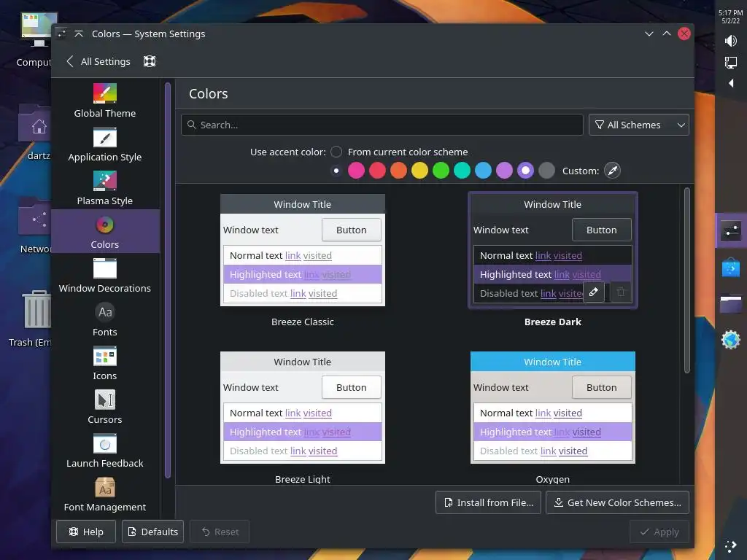
Task: Click the help lifebuoy icon beside All Settings
Action: pyautogui.click(x=150, y=61)
